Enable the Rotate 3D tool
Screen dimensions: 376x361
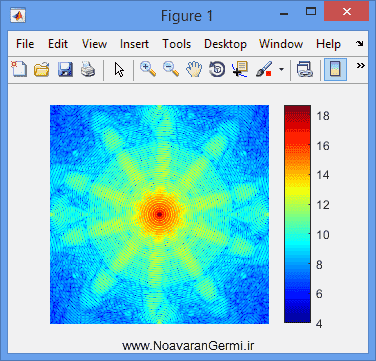217,69
